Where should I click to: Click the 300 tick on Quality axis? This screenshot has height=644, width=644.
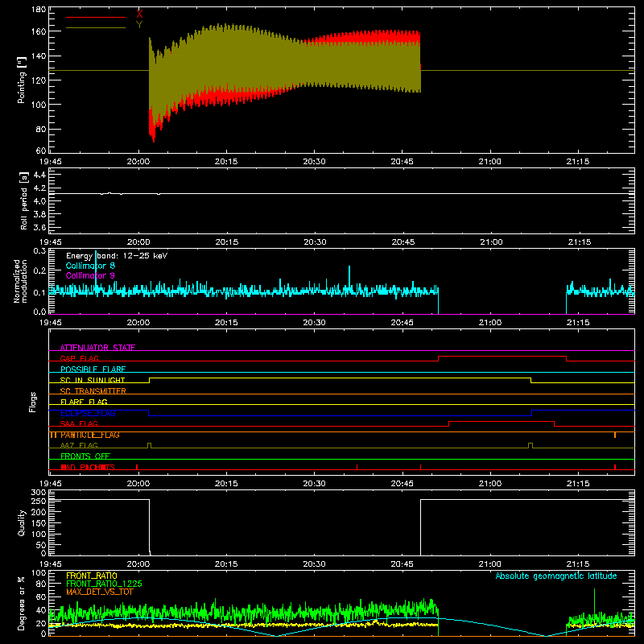pyautogui.click(x=39, y=493)
